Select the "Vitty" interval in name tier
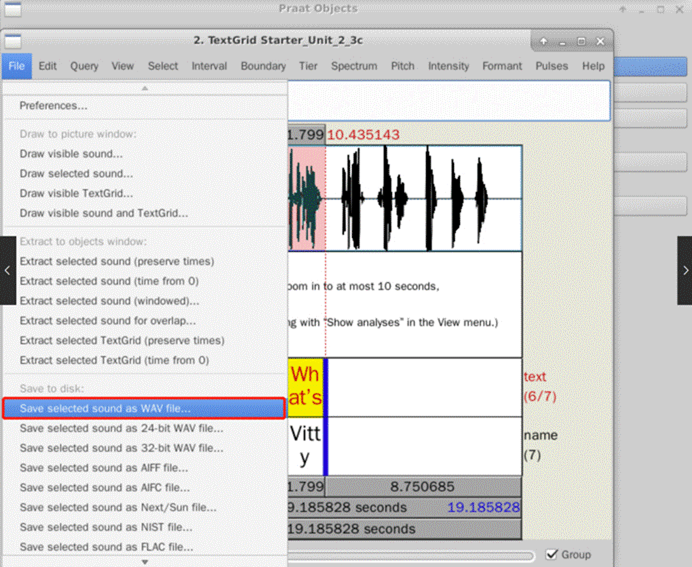This screenshot has height=567, width=692. tap(305, 446)
